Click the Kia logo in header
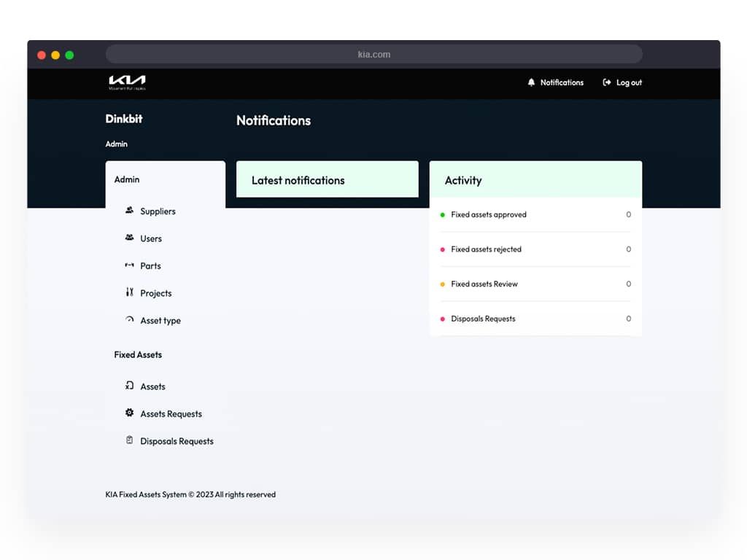747x560 pixels. point(127,82)
